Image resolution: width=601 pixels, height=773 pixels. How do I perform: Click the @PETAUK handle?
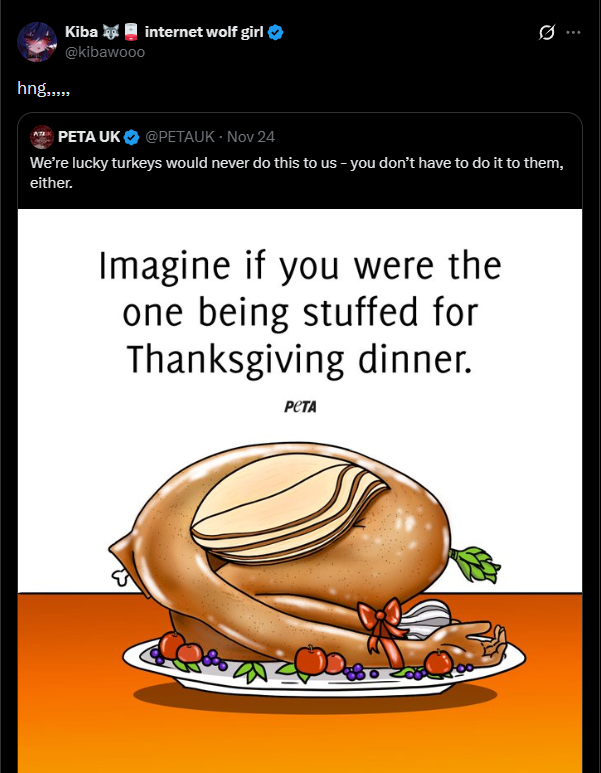(x=179, y=135)
